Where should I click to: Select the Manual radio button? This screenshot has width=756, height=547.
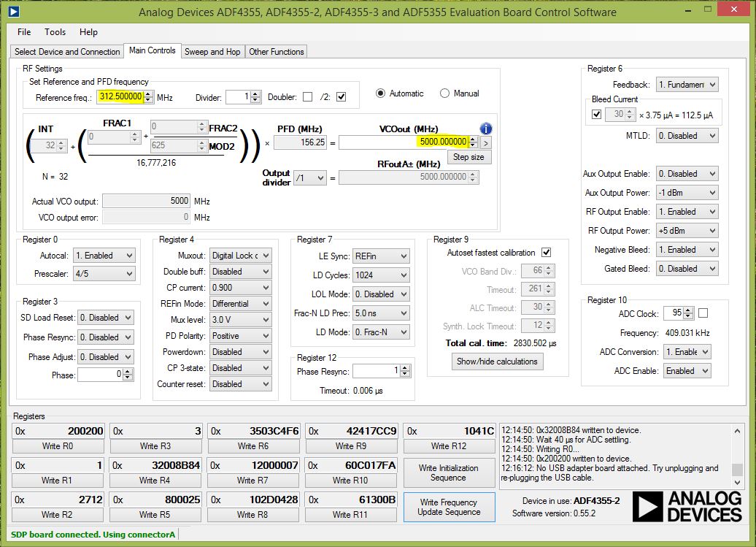(x=445, y=93)
